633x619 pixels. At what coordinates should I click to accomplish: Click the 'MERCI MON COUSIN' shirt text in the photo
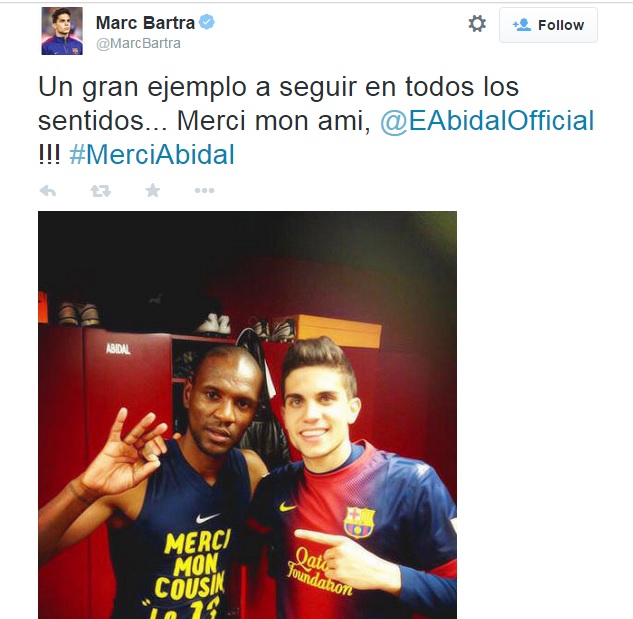click(194, 563)
